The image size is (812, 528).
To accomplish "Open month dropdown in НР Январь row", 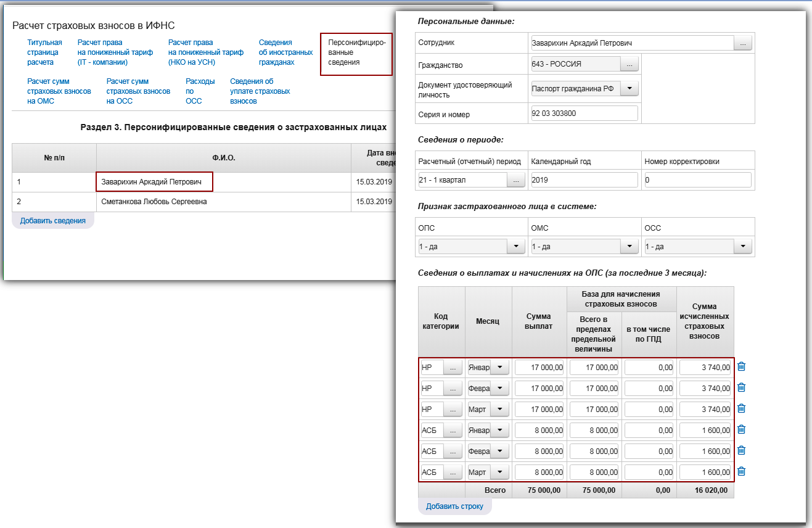I will point(499,368).
